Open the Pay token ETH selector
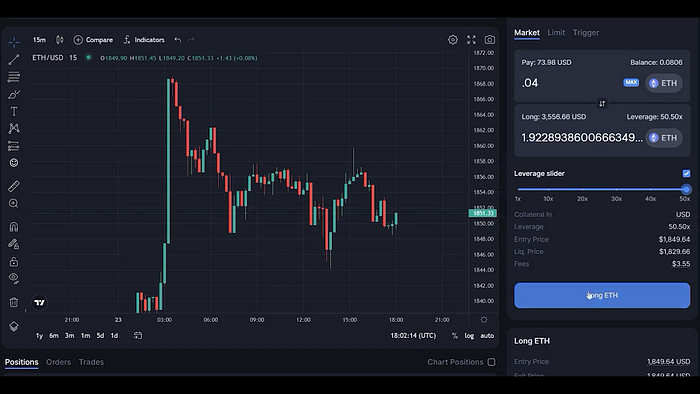Screen dimensions: 700x394 click(x=663, y=83)
